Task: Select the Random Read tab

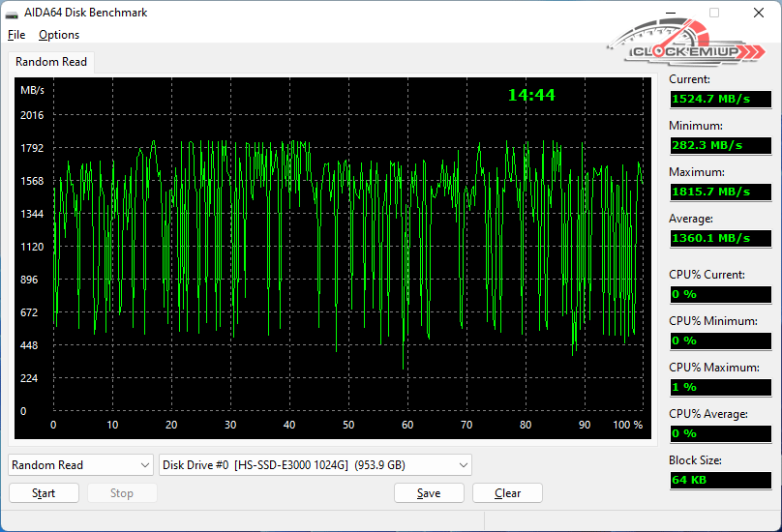Action: [x=51, y=62]
